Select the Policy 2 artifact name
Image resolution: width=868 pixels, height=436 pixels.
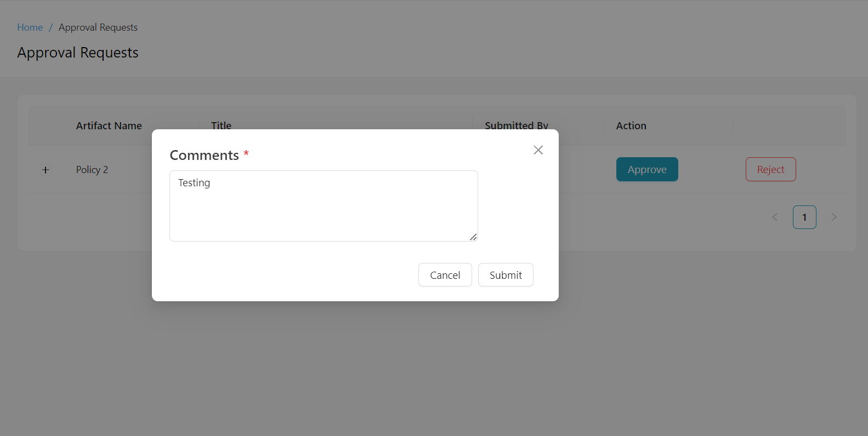click(92, 170)
